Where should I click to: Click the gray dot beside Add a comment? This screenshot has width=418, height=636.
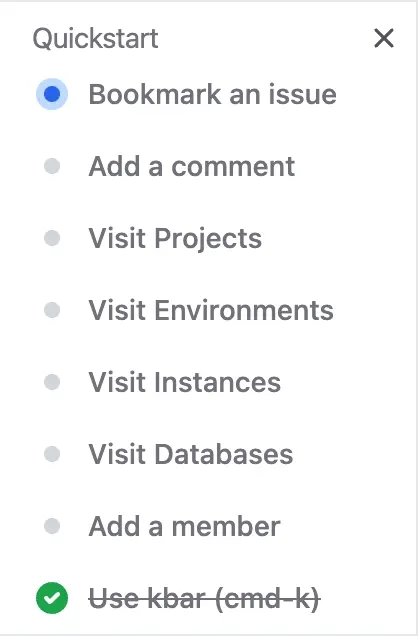[x=52, y=166]
